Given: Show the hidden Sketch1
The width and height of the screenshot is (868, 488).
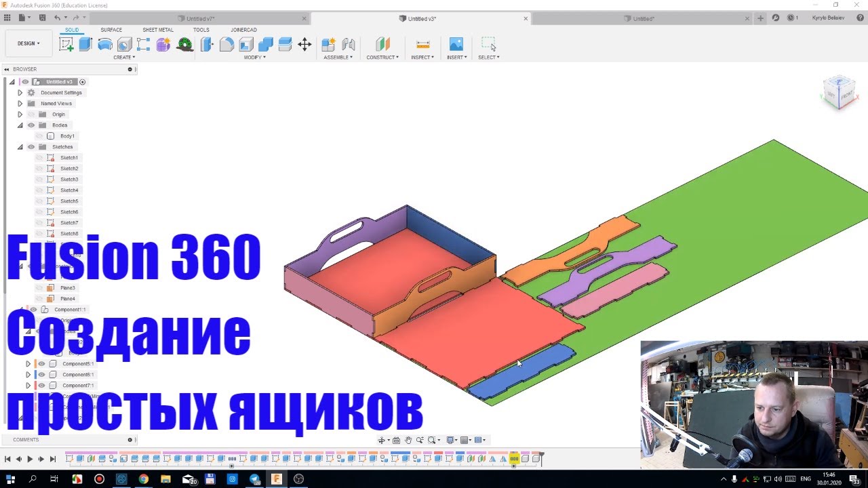Looking at the screenshot, I should [39, 158].
